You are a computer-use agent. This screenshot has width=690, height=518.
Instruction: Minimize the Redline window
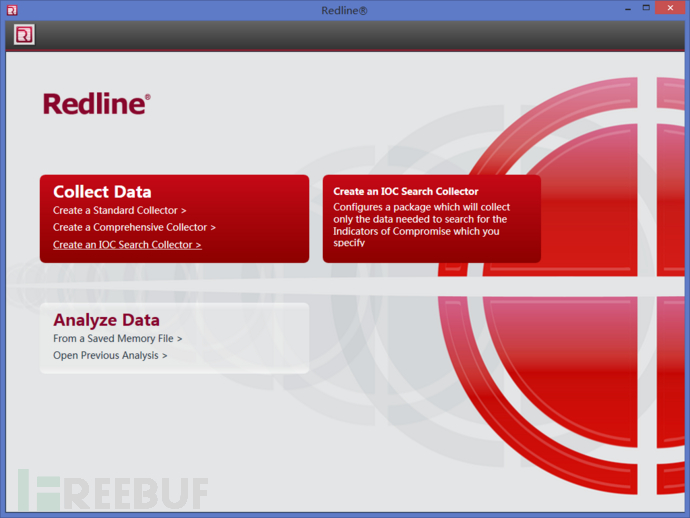pos(628,9)
